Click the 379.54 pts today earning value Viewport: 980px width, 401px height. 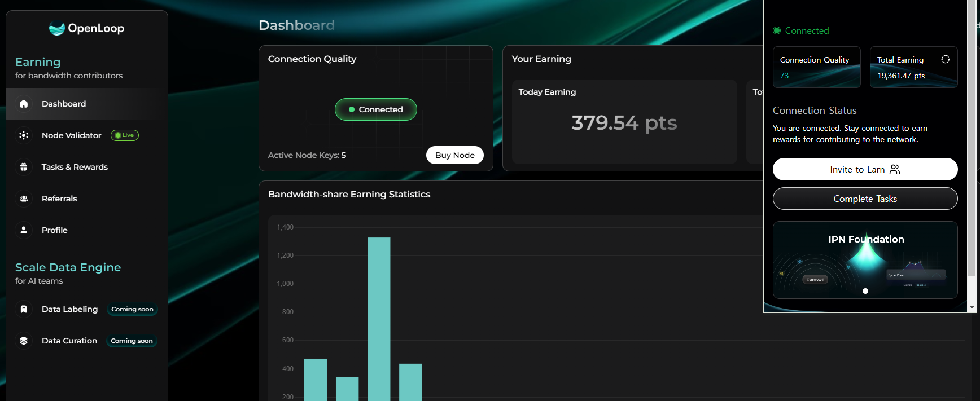tap(624, 123)
